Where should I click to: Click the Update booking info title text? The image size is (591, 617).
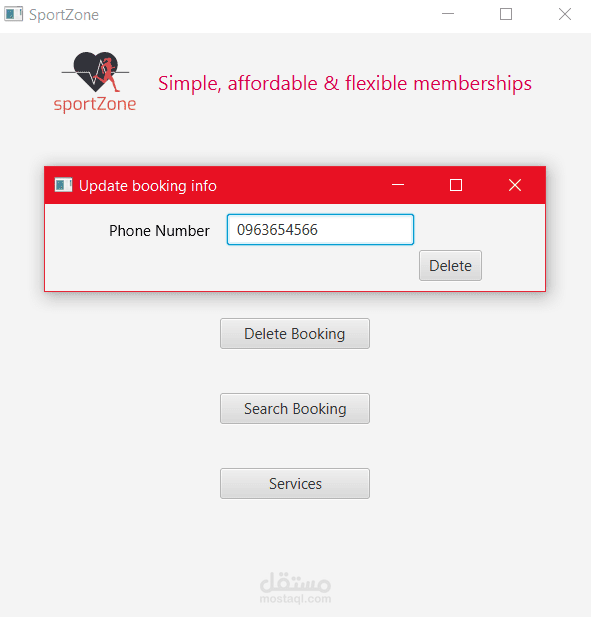tap(148, 186)
